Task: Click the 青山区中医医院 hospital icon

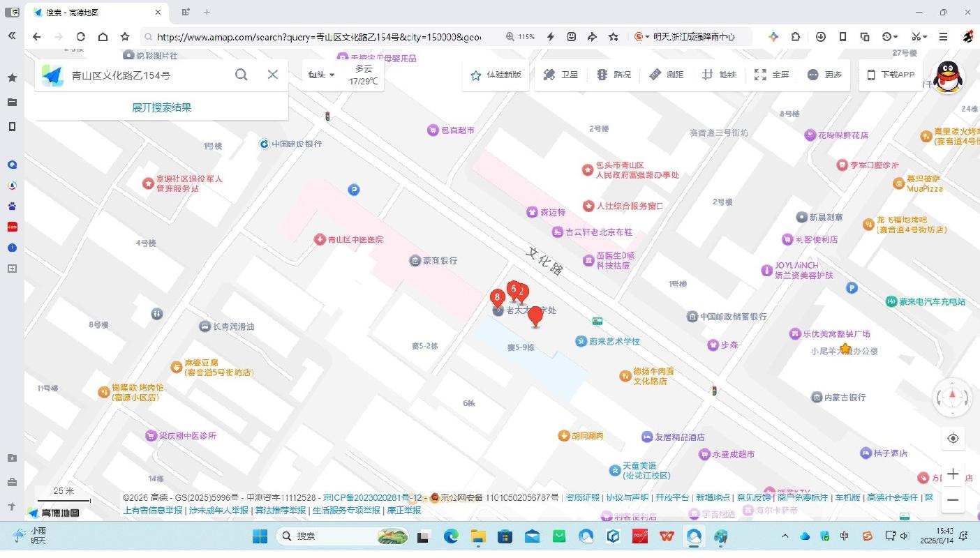Action: pos(320,239)
